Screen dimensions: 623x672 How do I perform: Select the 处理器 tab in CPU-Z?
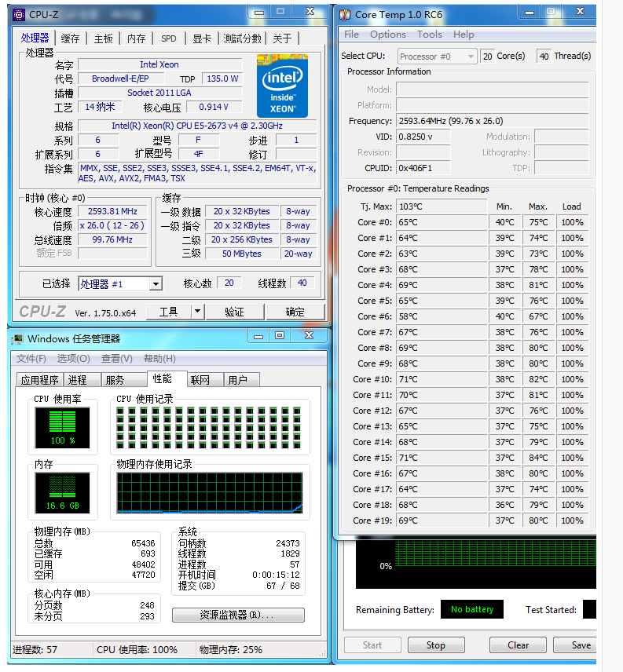(35, 38)
